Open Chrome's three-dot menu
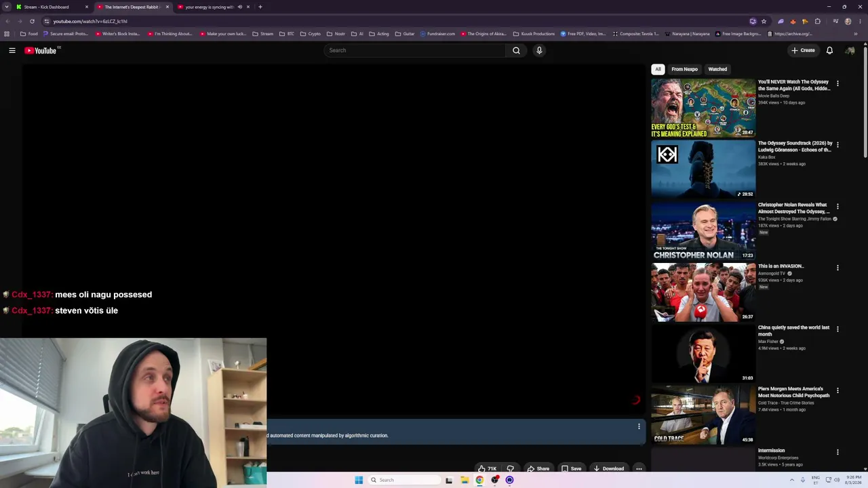The width and height of the screenshot is (868, 488). pyautogui.click(x=859, y=21)
